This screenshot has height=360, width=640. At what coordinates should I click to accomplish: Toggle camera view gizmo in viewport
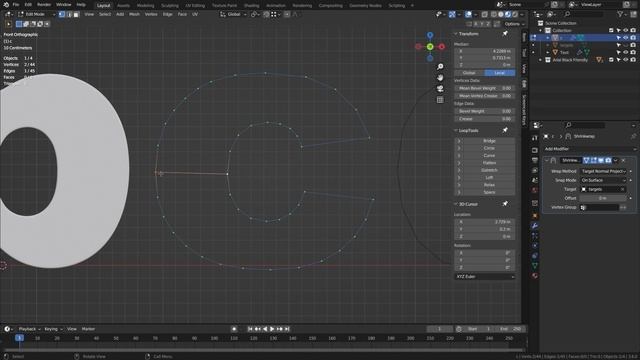click(x=440, y=89)
